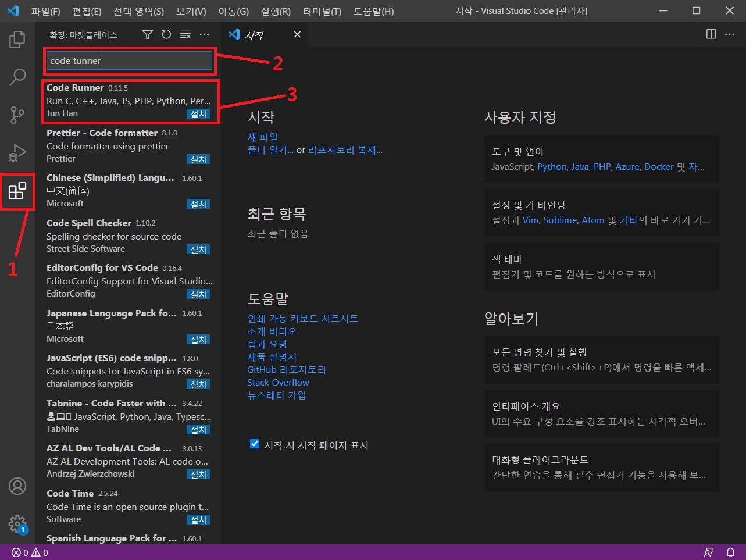Click the 리포지토리 복제... link
The width and height of the screenshot is (746, 560).
click(345, 150)
